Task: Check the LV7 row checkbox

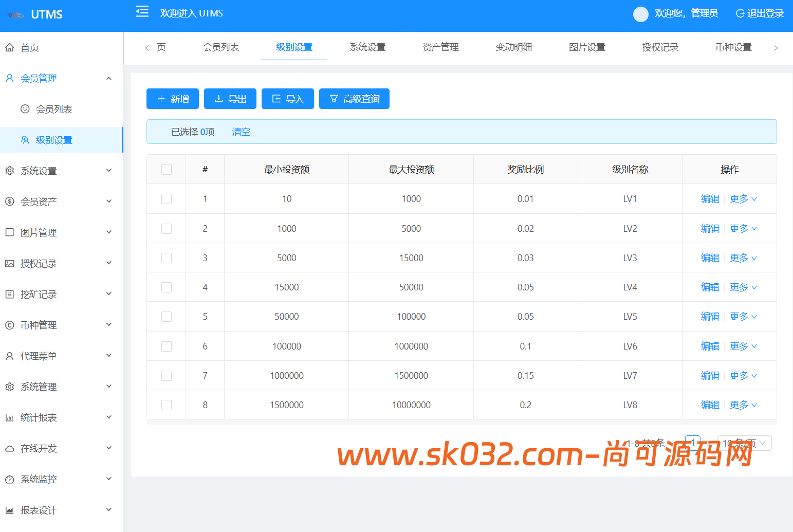Action: tap(167, 376)
